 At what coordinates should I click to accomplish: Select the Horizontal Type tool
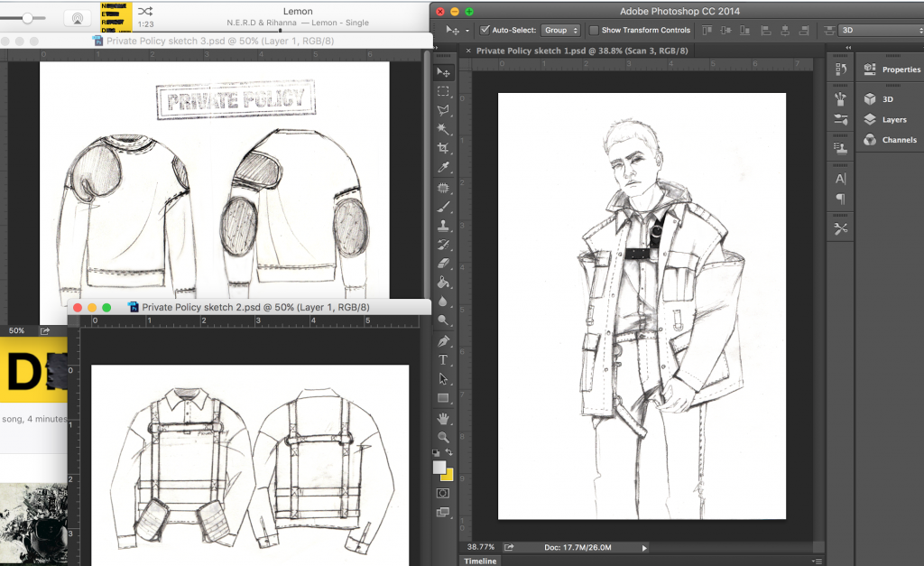tap(443, 360)
